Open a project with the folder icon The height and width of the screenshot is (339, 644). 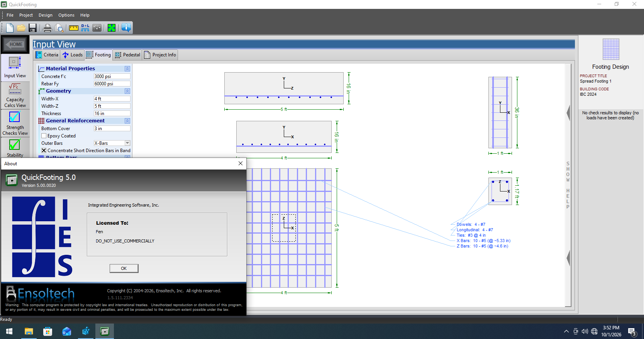(21, 28)
